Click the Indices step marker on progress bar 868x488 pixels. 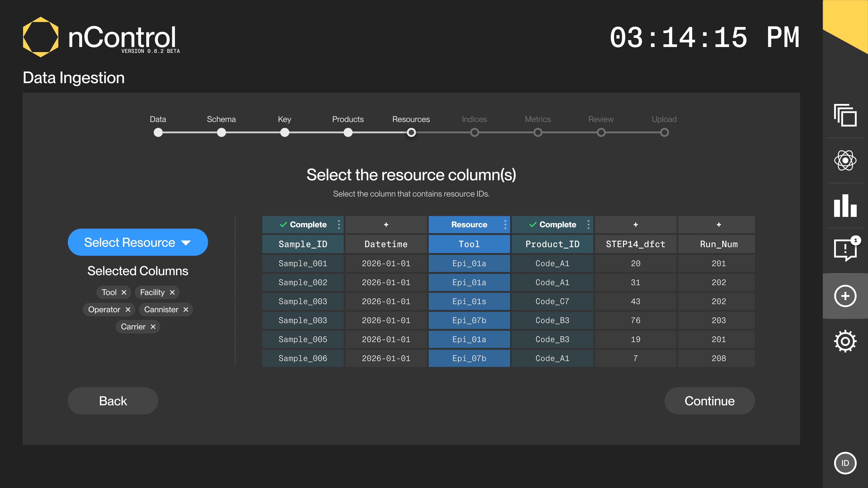[474, 132]
